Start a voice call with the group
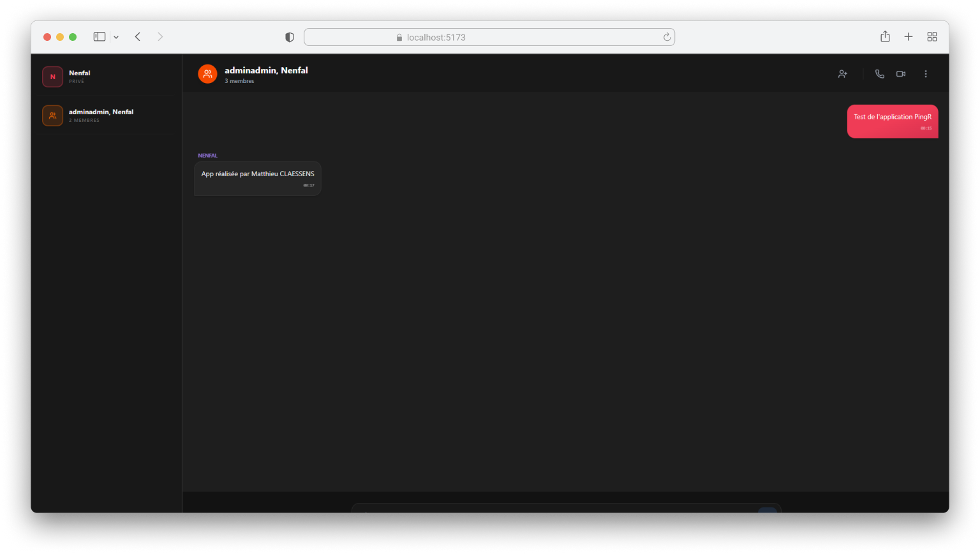The height and width of the screenshot is (554, 980). [879, 74]
